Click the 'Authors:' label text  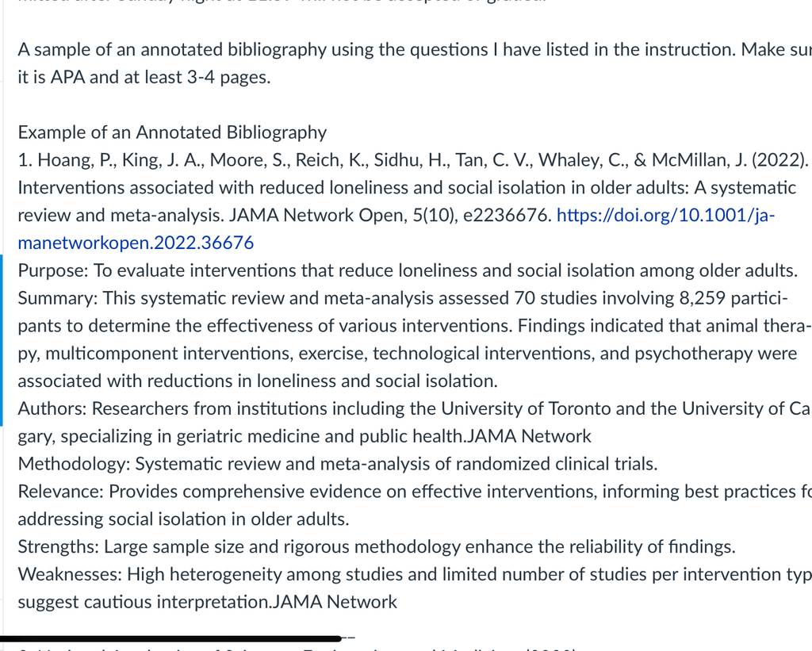click(x=52, y=408)
